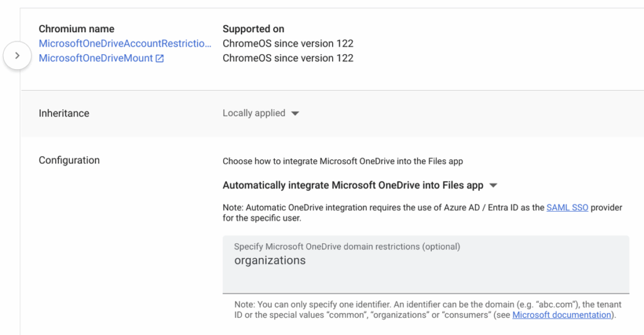Open the MicrosoftOneDriveMount policy link
Image resolution: width=644 pixels, height=335 pixels.
pos(96,58)
